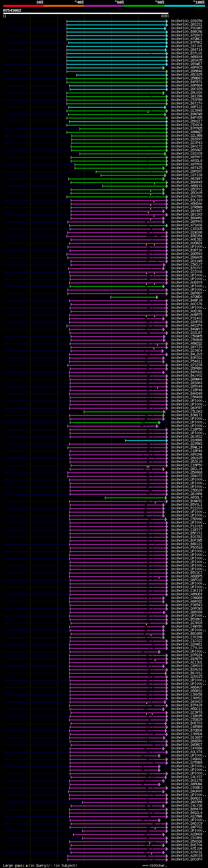Open hit UniRef100_Q8S2S1
208x868 pixels.
point(187,25)
